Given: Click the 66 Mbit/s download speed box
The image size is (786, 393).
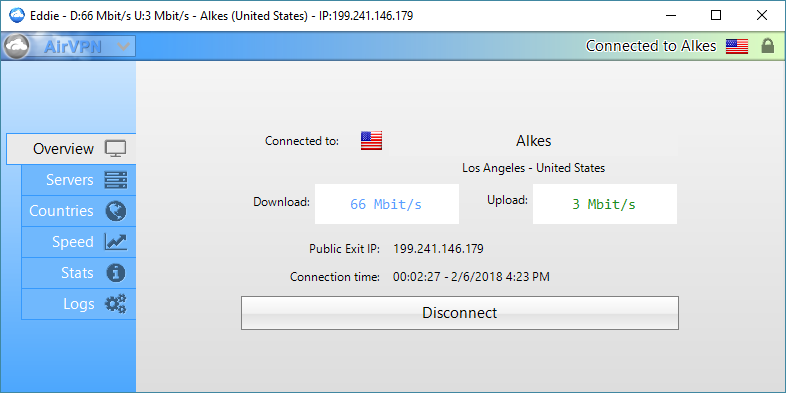Looking at the screenshot, I should pos(386,204).
